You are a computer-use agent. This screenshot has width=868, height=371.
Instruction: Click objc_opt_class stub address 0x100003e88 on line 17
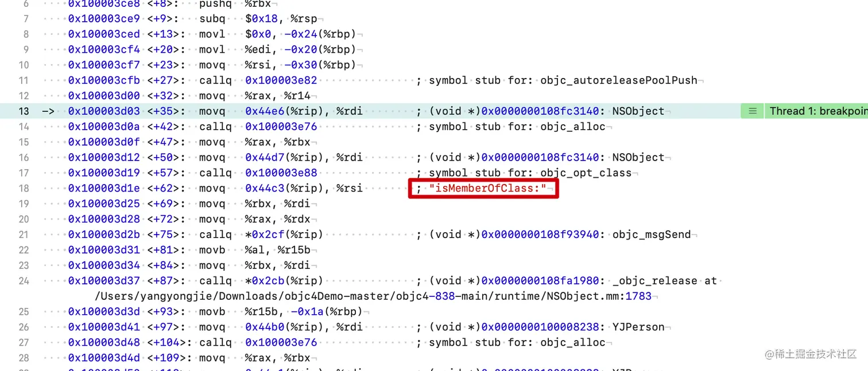[x=281, y=173]
